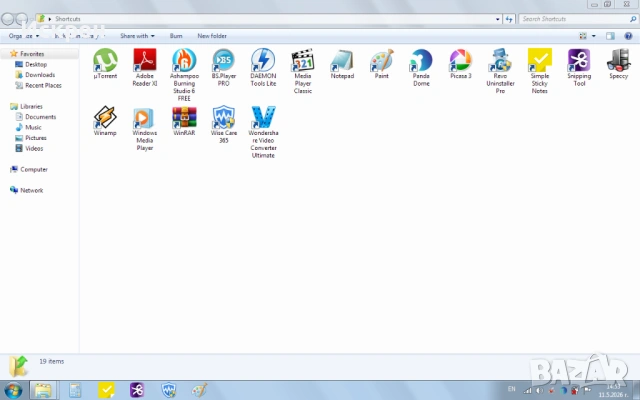Select the Revo Uninstaller Pro shortcut
The height and width of the screenshot is (400, 640).
pyautogui.click(x=500, y=71)
